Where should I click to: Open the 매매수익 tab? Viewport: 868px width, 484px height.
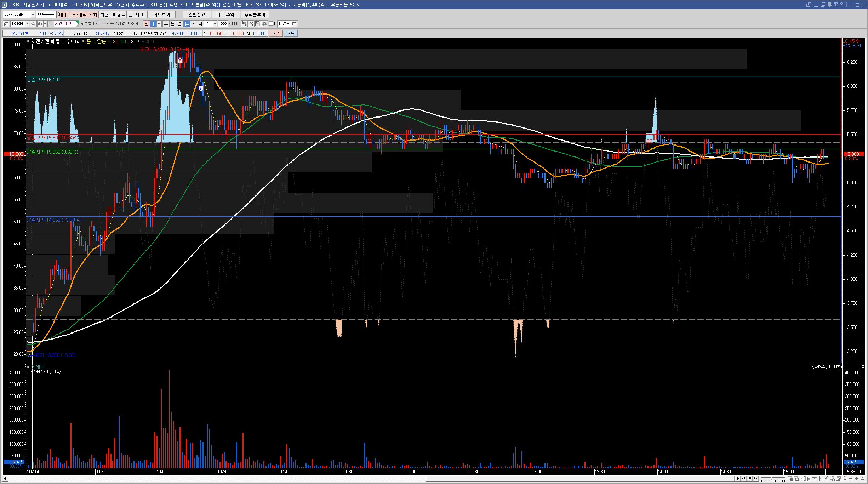pyautogui.click(x=225, y=15)
